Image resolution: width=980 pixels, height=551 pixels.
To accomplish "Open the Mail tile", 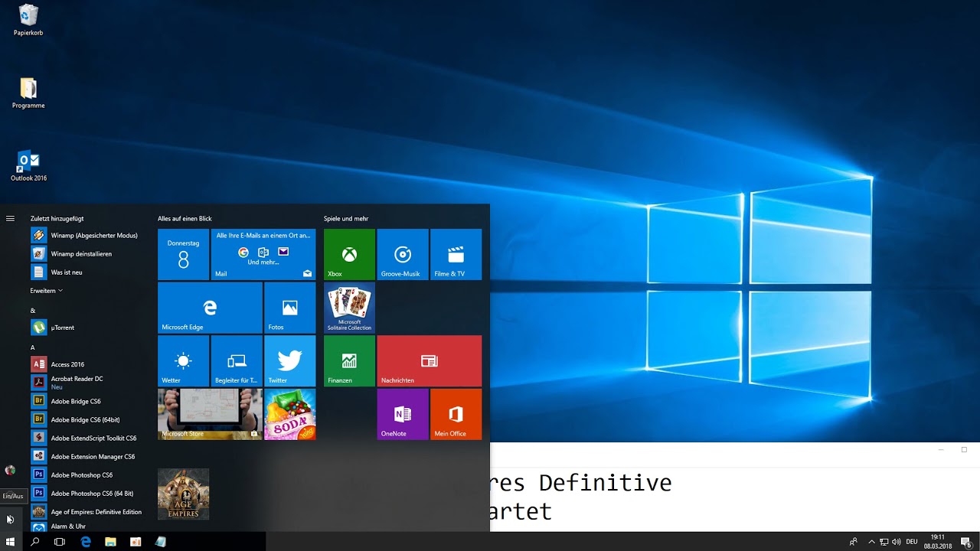I will coord(263,254).
